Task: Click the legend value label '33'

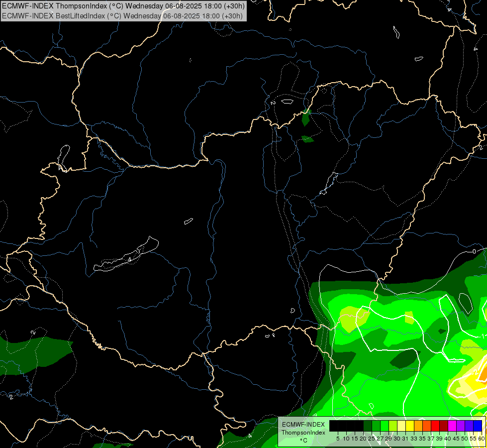Action: tap(414, 439)
